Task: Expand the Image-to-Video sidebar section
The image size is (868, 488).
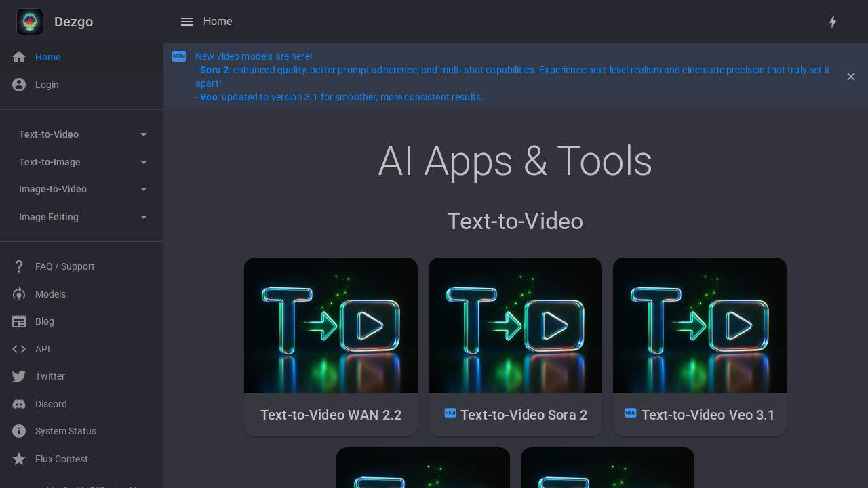Action: pos(81,189)
